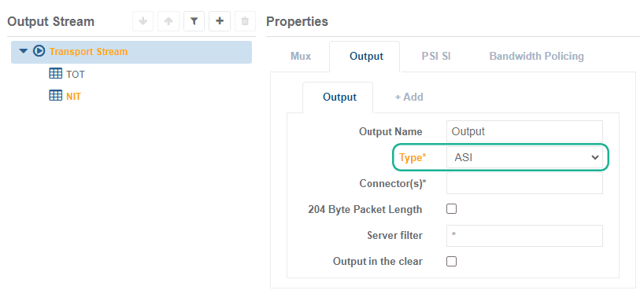Click the NIT table icon

pos(55,96)
